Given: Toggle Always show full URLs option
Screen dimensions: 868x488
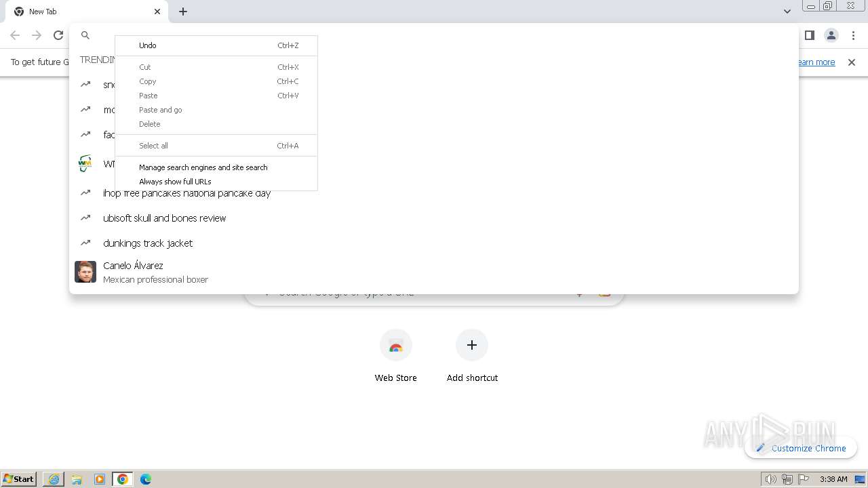Looking at the screenshot, I should pos(216,182).
